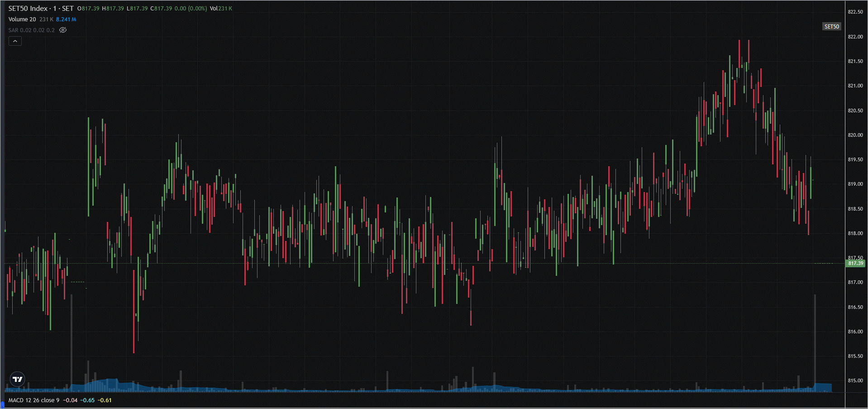Click the 819.00 price axis label
Screen dimensions: 868x409
pyautogui.click(x=855, y=184)
